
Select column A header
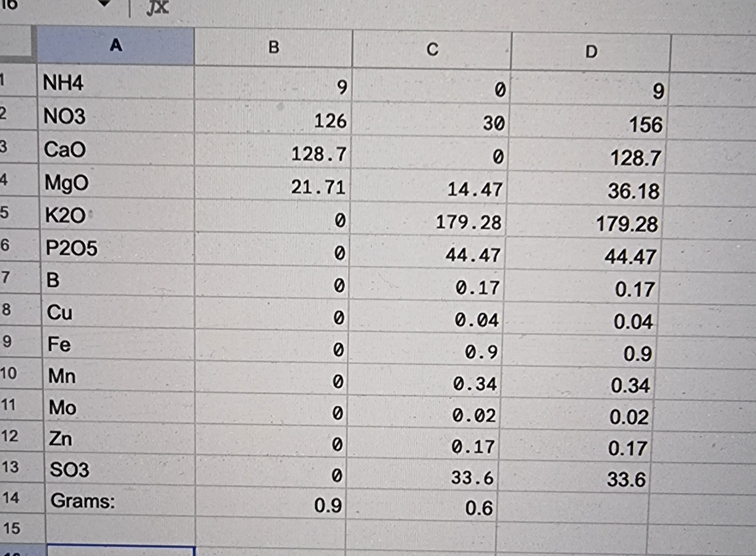(x=116, y=45)
